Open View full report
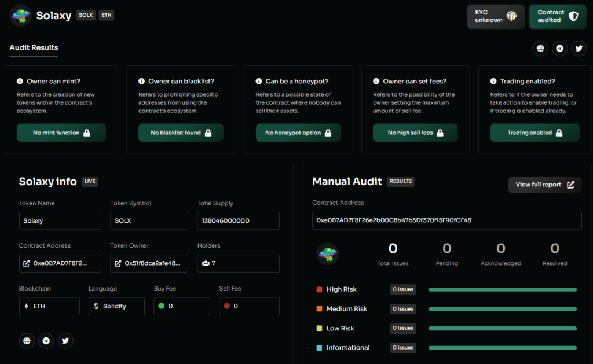The width and height of the screenshot is (593, 364). coord(544,185)
